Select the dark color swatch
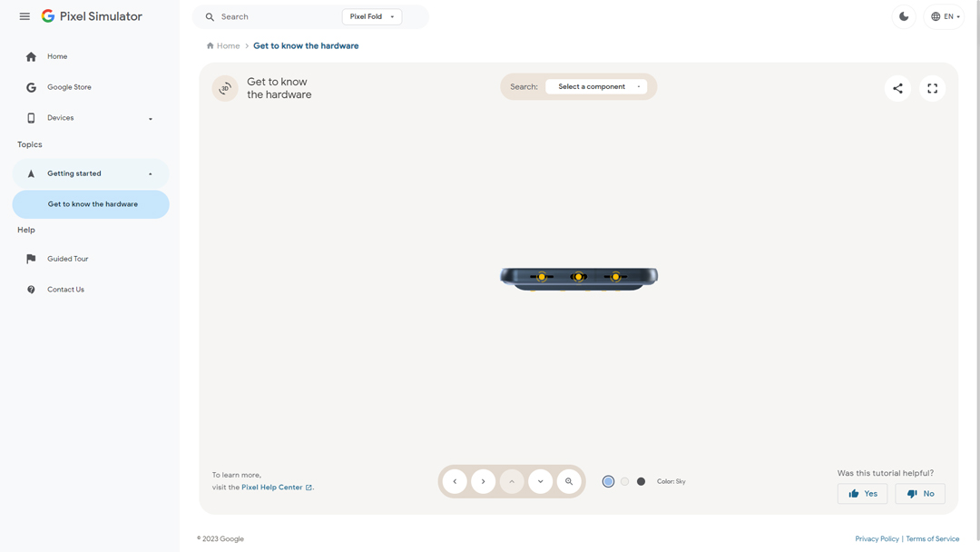The image size is (980, 552). click(641, 481)
